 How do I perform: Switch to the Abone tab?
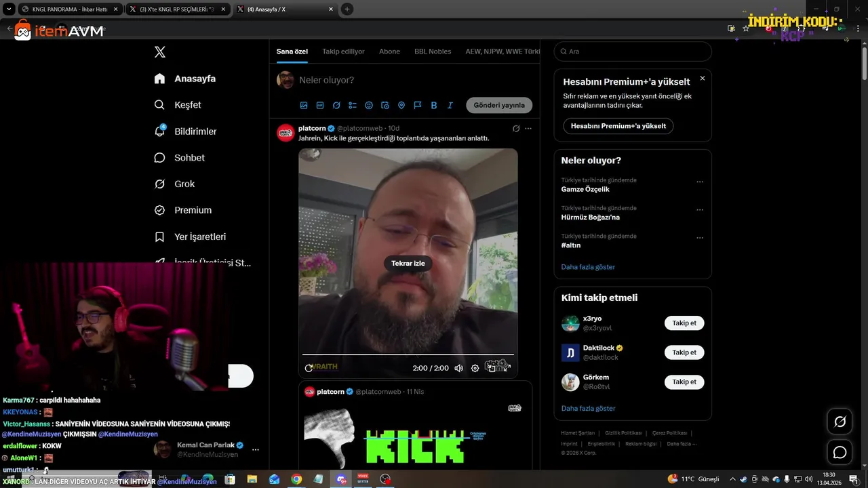pyautogui.click(x=389, y=52)
